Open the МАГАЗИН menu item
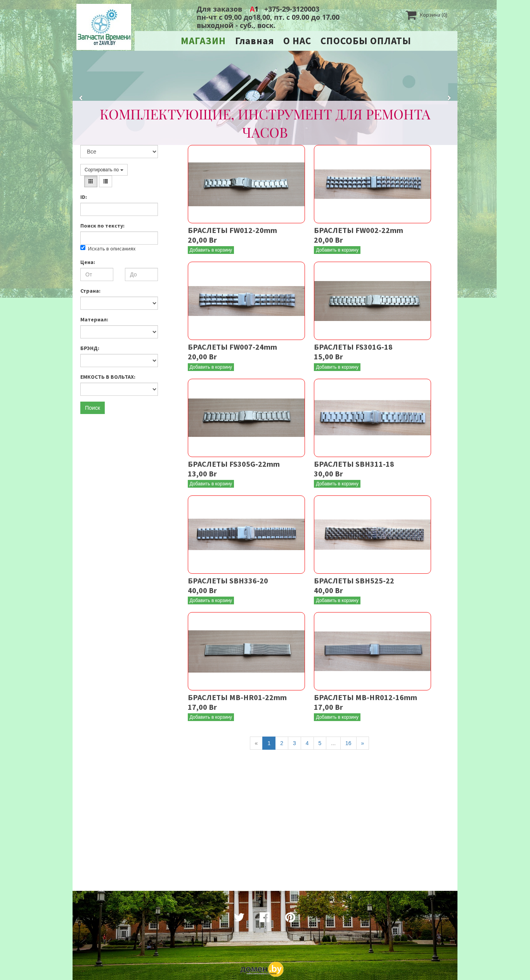 pyautogui.click(x=203, y=41)
